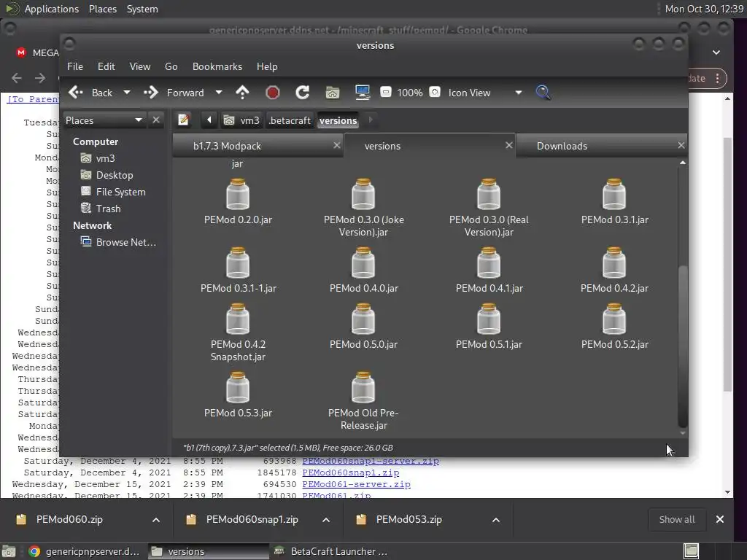
Task: Expand PEMod053.zip download options chevron
Action: (496, 520)
